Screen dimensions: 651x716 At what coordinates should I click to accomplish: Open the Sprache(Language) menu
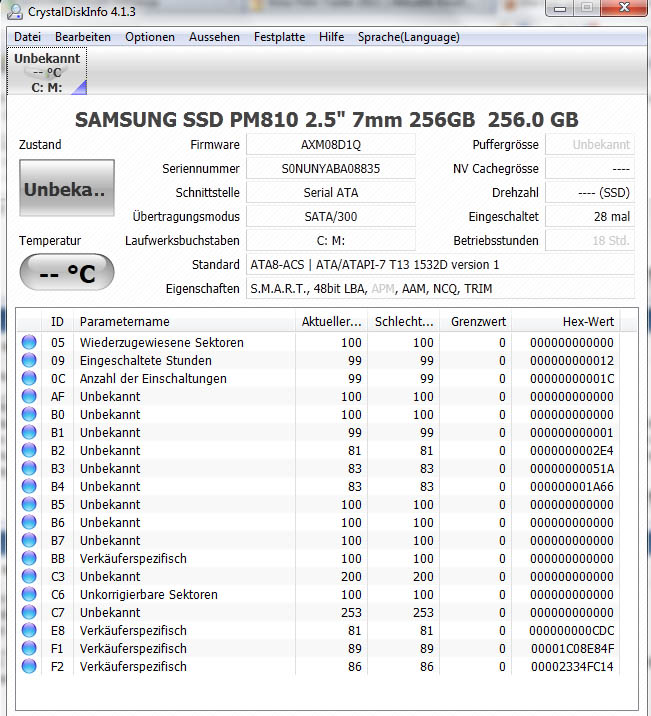point(409,37)
